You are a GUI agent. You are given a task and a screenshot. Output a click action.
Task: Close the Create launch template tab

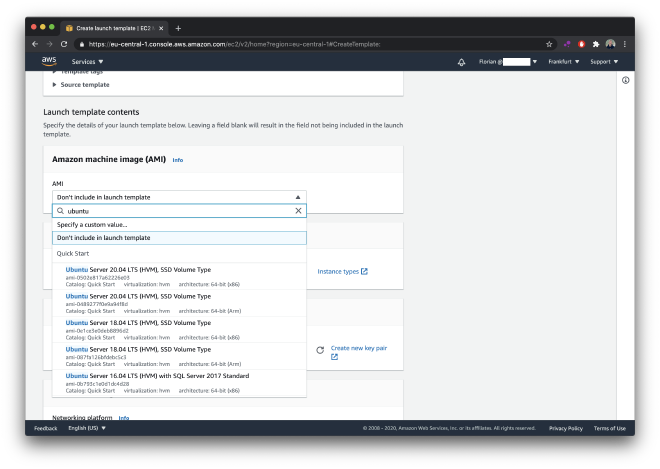pos(161,28)
